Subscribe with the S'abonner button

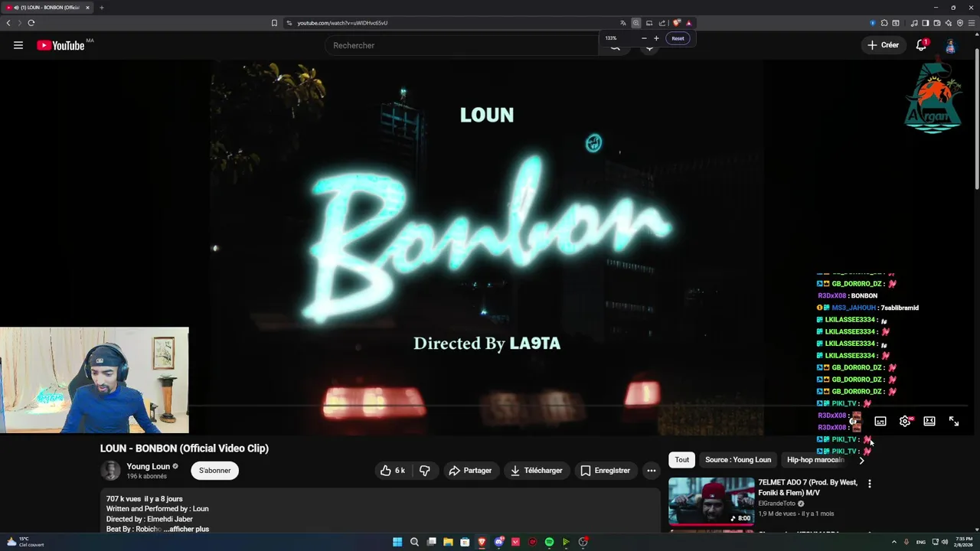click(214, 471)
